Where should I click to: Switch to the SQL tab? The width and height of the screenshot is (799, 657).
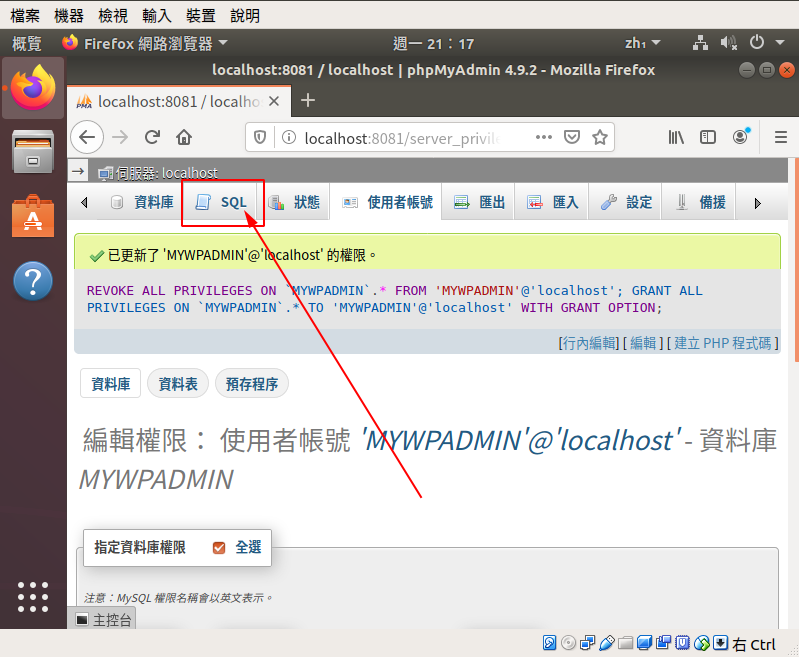pyautogui.click(x=222, y=202)
